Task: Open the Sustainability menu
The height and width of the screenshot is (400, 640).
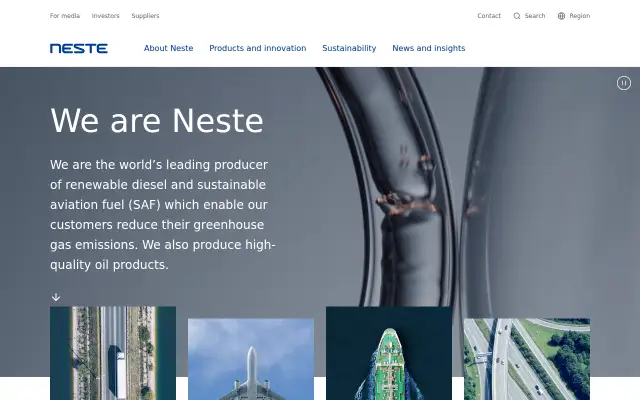Action: [x=349, y=48]
